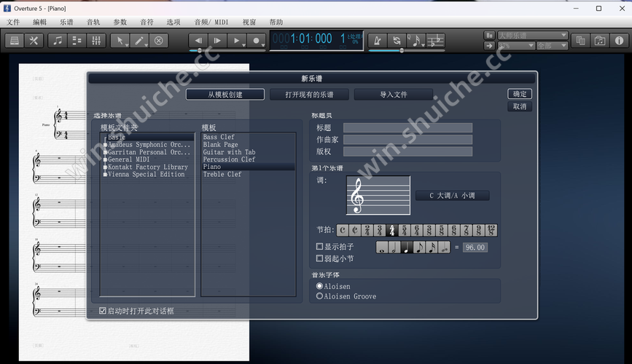Select the 3/4 time signature button
Image resolution: width=632 pixels, height=364 pixels.
[380, 230]
